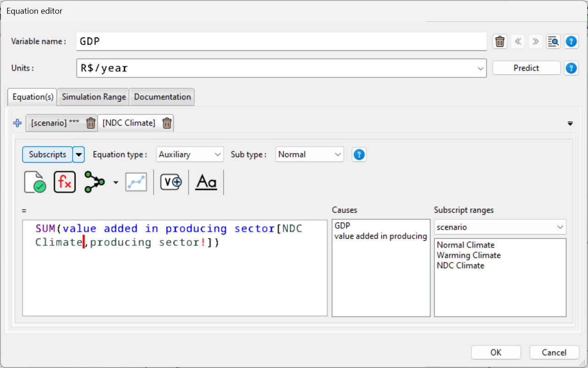Expand the scenario subscript range dropdown
Viewport: 588px width, 368px height.
[x=500, y=227]
